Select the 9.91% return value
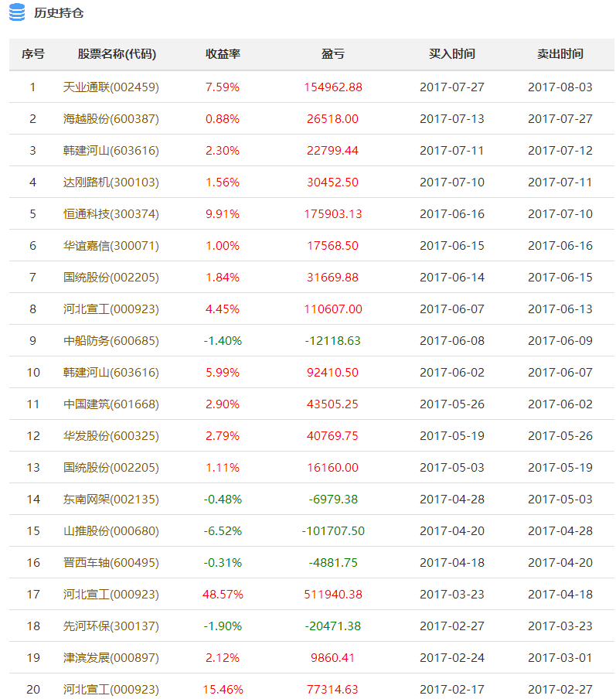The image size is (616, 699). pyautogui.click(x=223, y=213)
